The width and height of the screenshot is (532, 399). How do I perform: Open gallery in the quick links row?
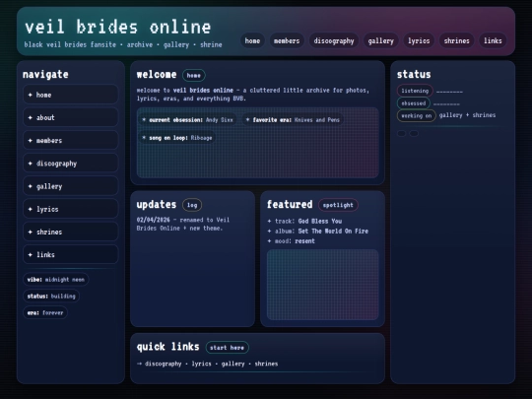tap(233, 364)
